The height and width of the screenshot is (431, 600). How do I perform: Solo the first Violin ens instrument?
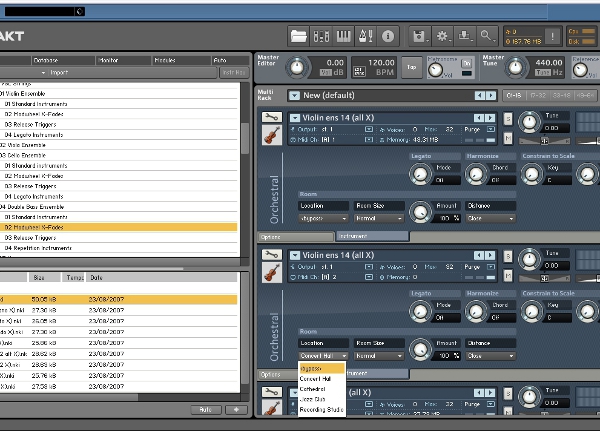tap(508, 119)
